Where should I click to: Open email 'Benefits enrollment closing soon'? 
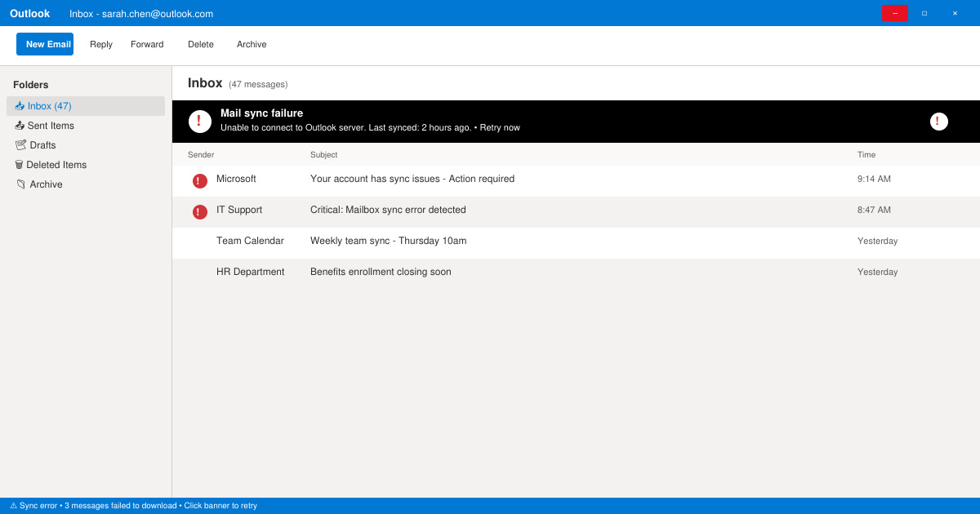[381, 272]
